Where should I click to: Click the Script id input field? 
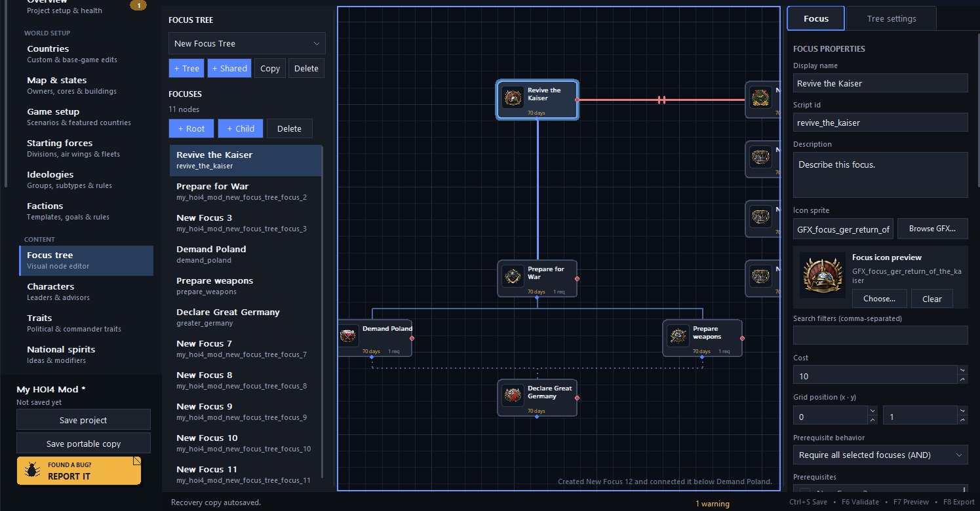tap(880, 123)
